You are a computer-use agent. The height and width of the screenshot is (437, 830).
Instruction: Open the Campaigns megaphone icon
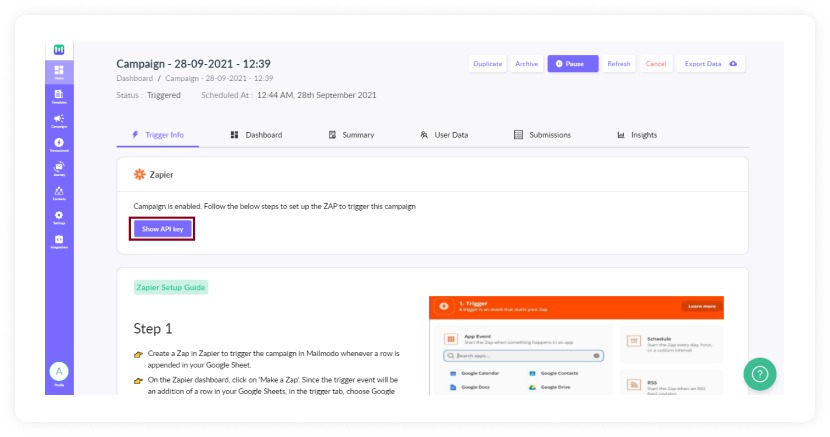click(59, 121)
